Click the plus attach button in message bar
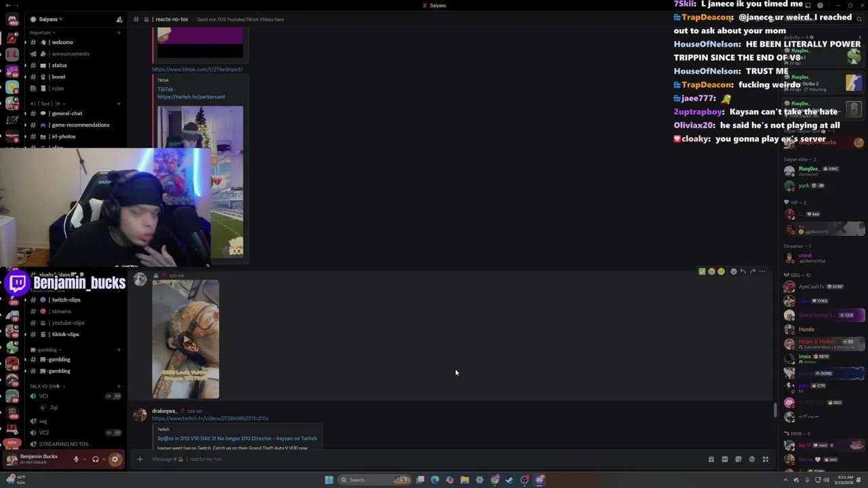Viewport: 868px width, 488px height. 140,459
